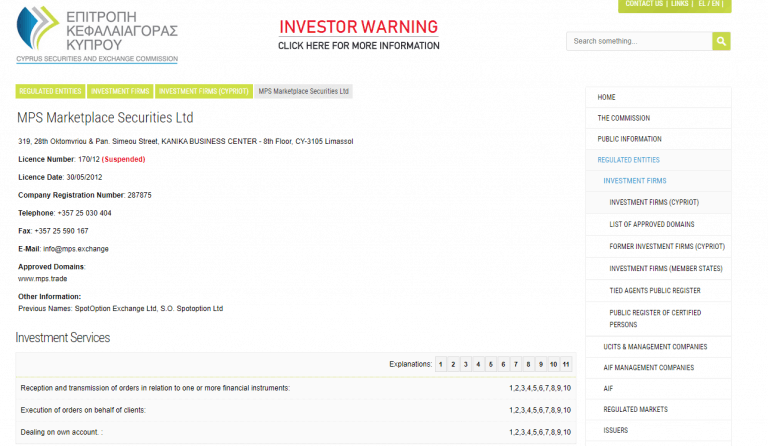Click the red (Suspended) licence status
Screen dimensions: 768x446
[123, 160]
